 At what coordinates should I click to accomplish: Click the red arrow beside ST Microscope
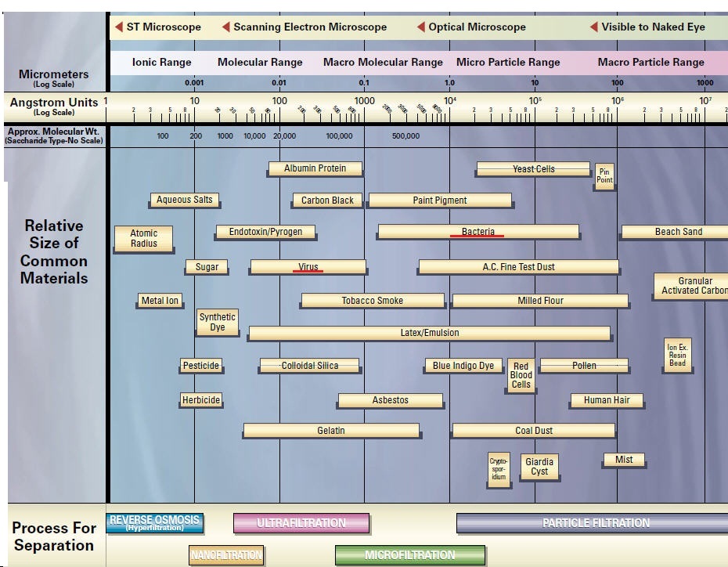point(119,27)
